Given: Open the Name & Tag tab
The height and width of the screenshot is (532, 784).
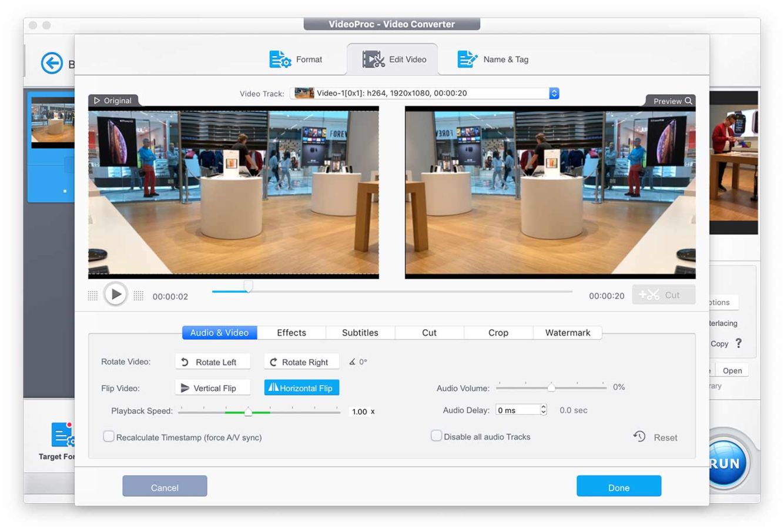Looking at the screenshot, I should 493,59.
